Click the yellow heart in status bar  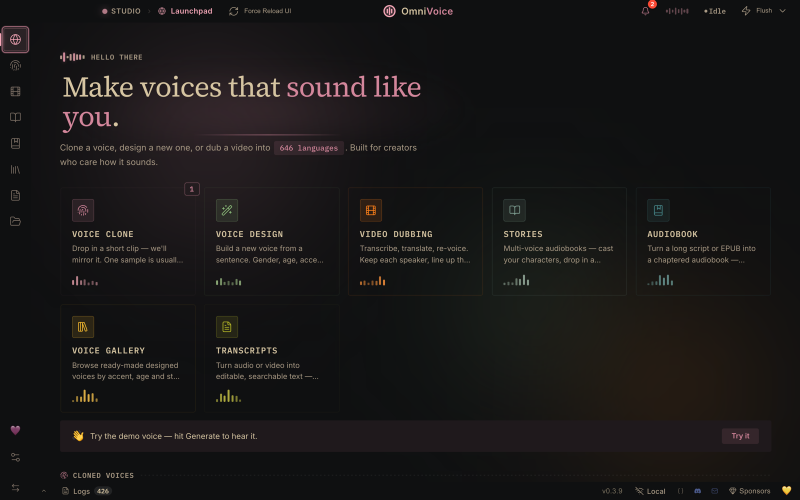point(786,490)
